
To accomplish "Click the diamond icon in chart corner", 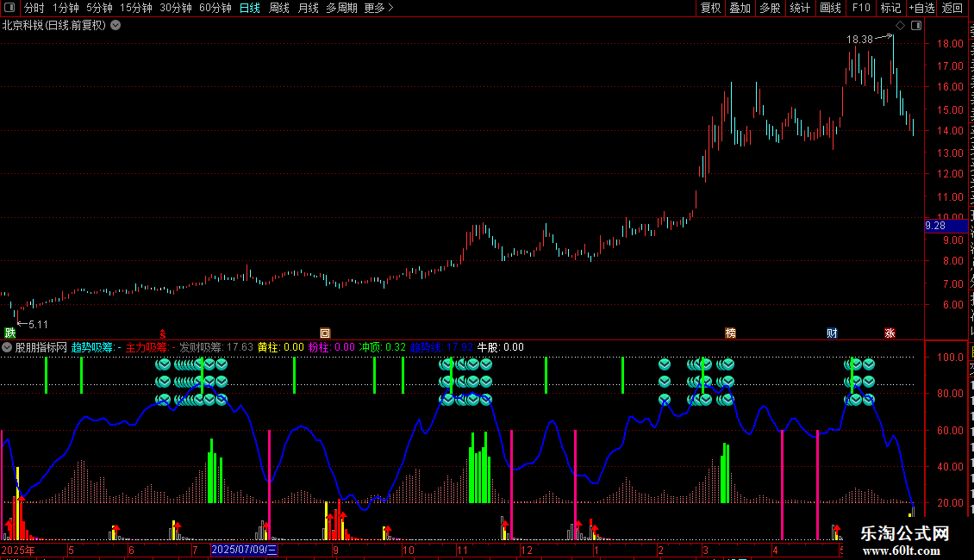I will pyautogui.click(x=900, y=26).
